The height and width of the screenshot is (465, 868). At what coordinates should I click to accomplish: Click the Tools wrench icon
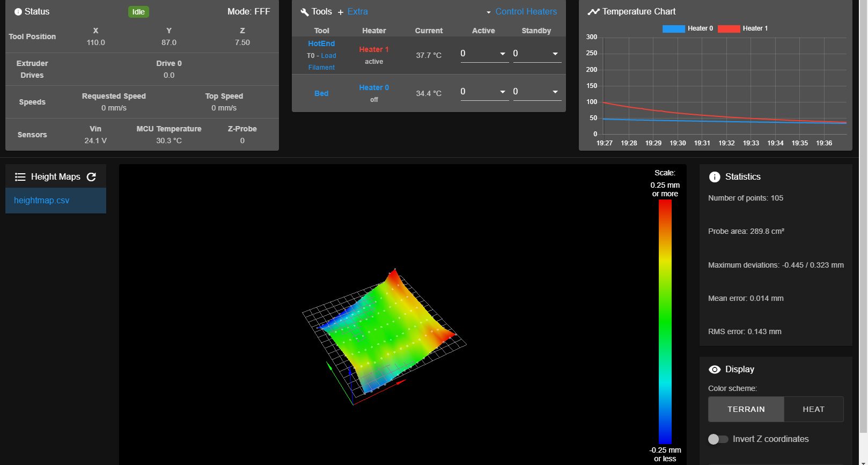point(305,12)
